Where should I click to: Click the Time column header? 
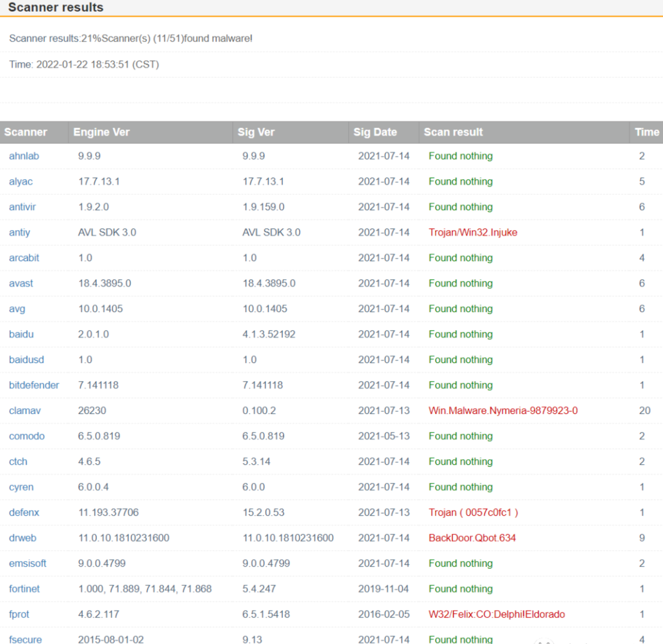pyautogui.click(x=647, y=132)
